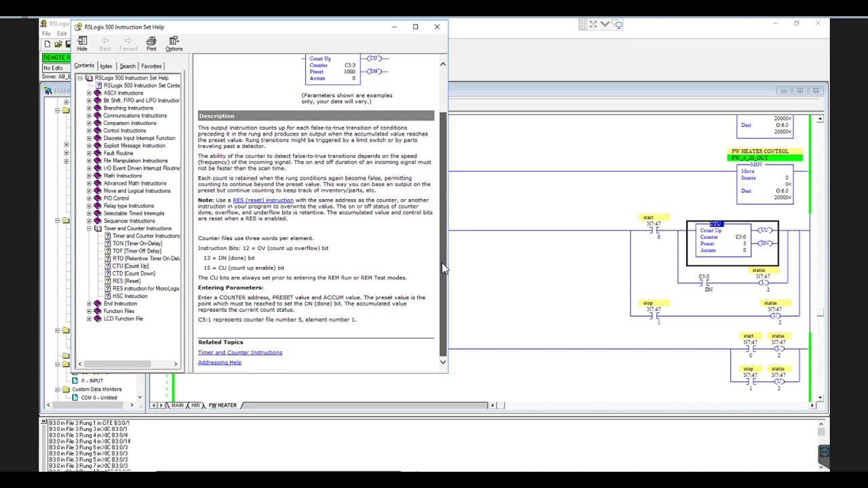Viewport: 868px width, 488px height.
Task: Select RES [Reset] topic
Action: [x=126, y=281]
